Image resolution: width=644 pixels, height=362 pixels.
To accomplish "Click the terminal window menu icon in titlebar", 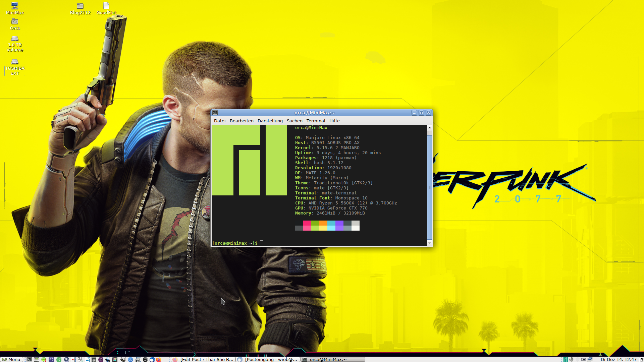I will (215, 113).
